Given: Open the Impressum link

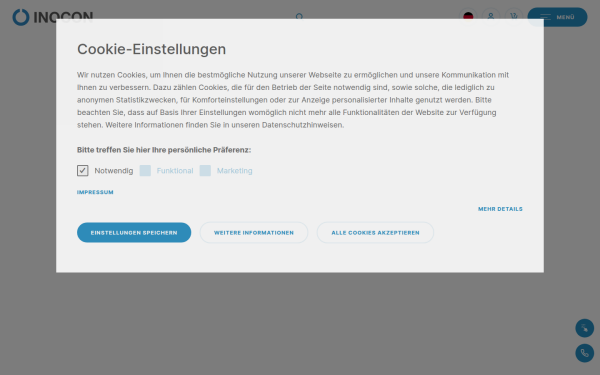Looking at the screenshot, I should (95, 192).
